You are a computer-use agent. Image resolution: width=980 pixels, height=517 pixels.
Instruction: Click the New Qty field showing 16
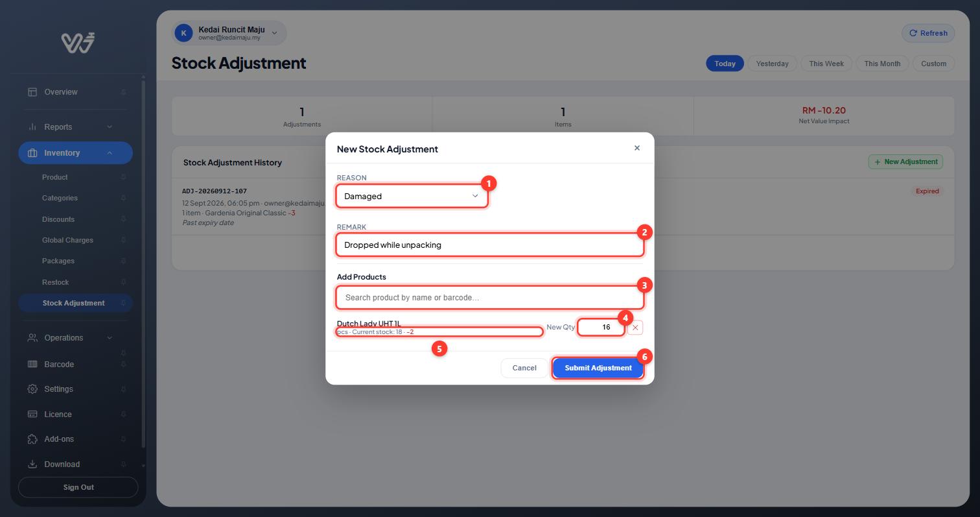(601, 327)
